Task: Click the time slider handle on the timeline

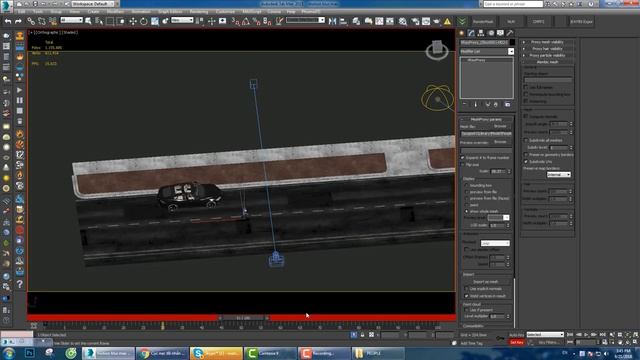Action: coord(243,318)
